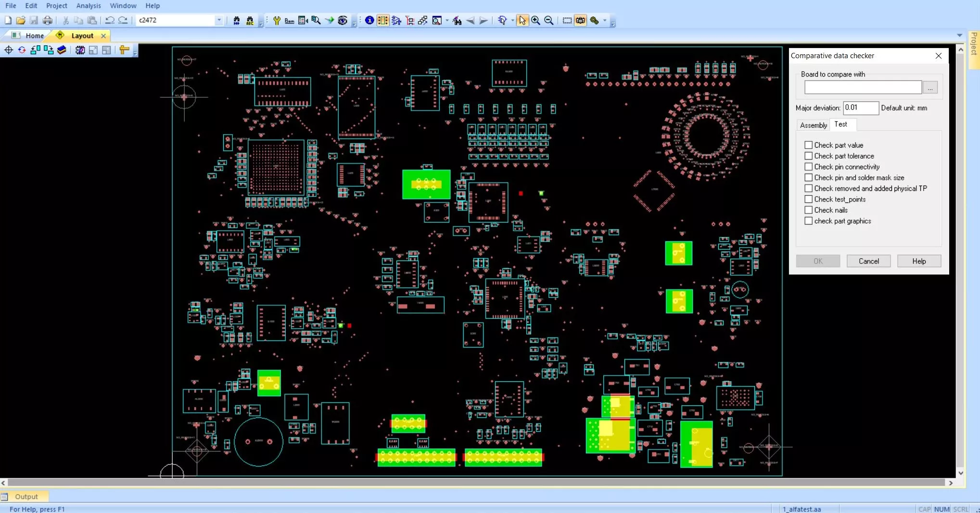Enable the Check nails checkbox
Viewport: 980px width, 513px height.
[x=808, y=210]
